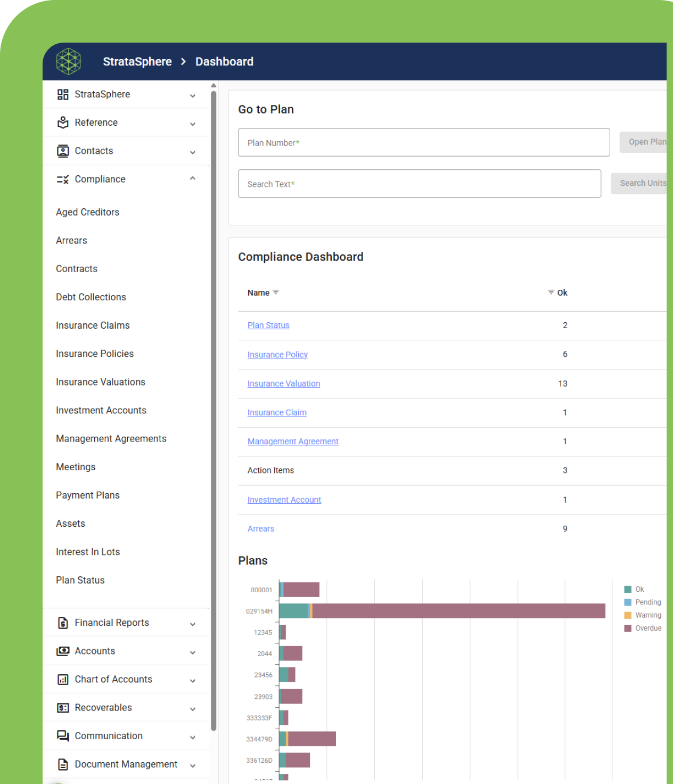Viewport: 673px width, 784px height.
Task: Toggle the Warning legend series
Action: click(643, 615)
